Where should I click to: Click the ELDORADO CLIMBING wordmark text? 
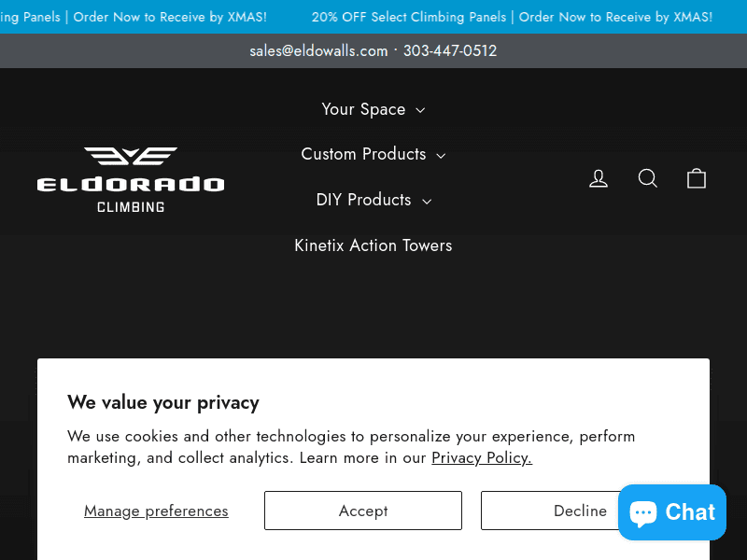click(131, 194)
